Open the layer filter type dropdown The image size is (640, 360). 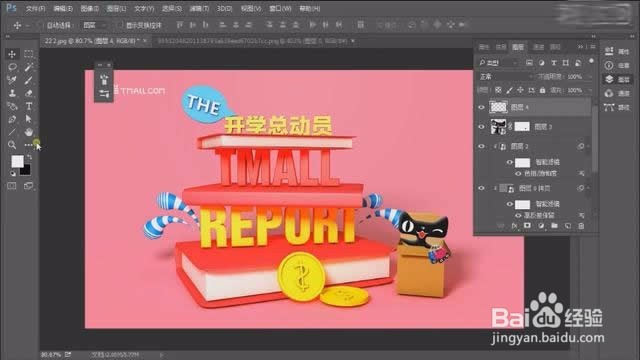[498, 63]
